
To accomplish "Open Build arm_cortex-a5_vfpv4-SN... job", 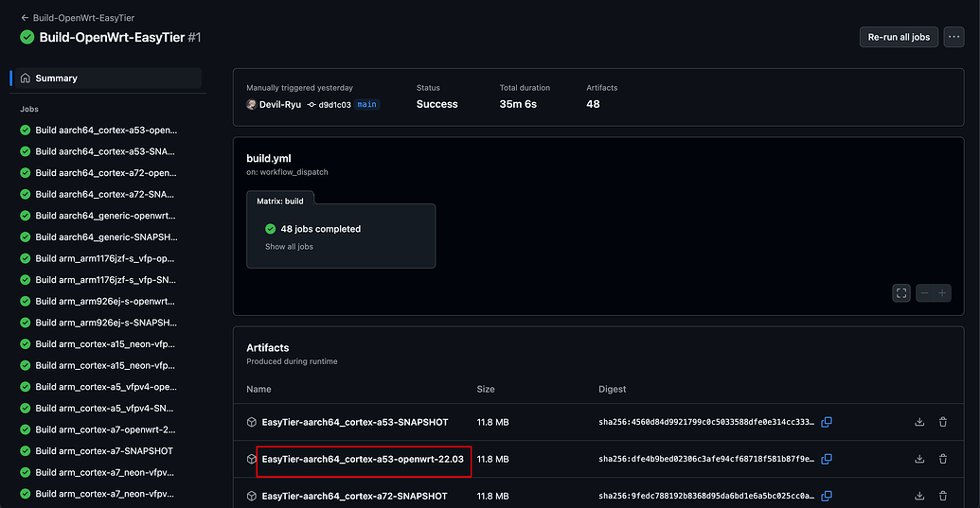I will coord(97,408).
